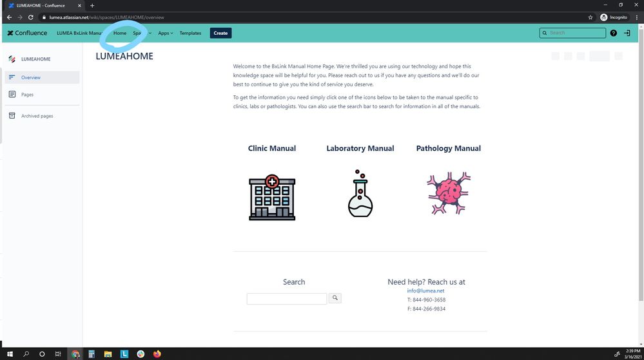Click the log in arrow icon
644x360 pixels.
coord(627,33)
